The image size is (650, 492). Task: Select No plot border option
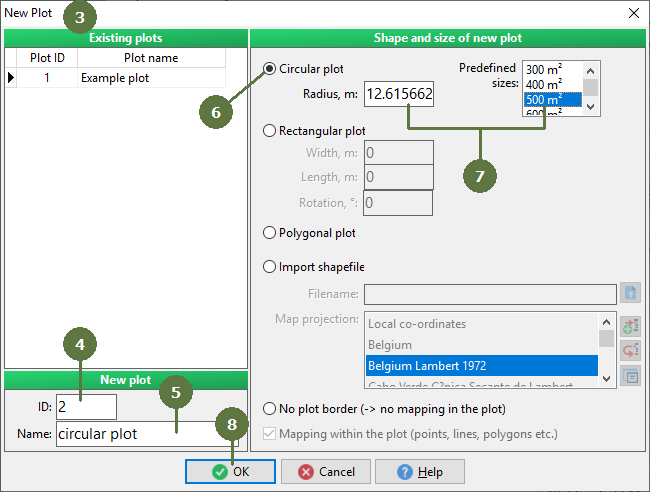pyautogui.click(x=269, y=409)
